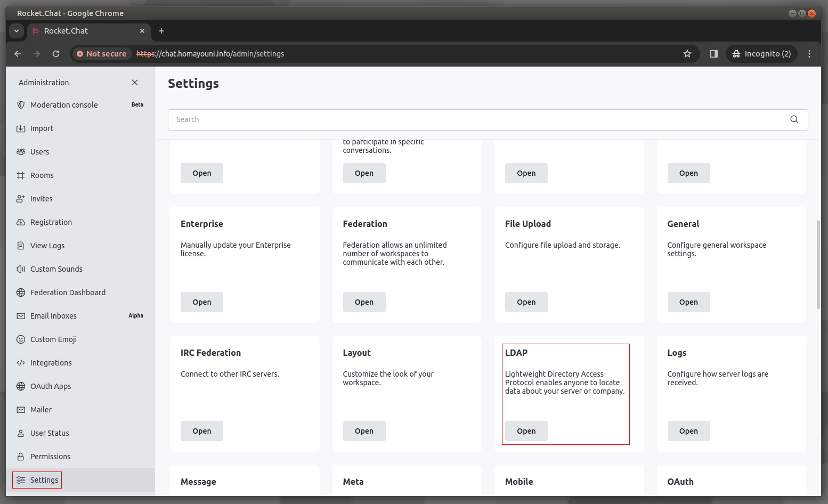
Task: Open the Layout settings
Action: point(364,431)
